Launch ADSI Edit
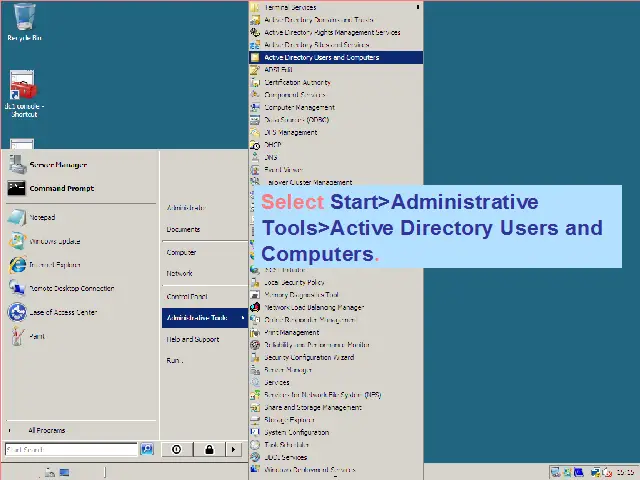This screenshot has height=480, width=640. pos(336,70)
